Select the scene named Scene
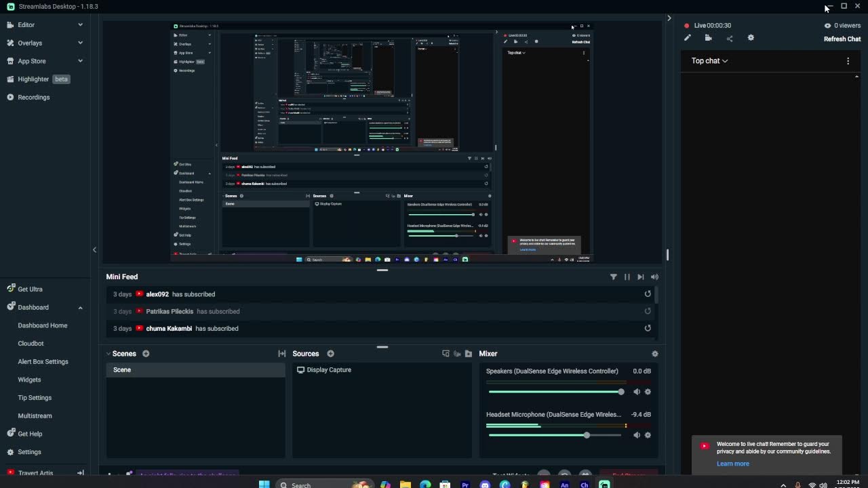Screen dimensions: 868x488 point(195,369)
